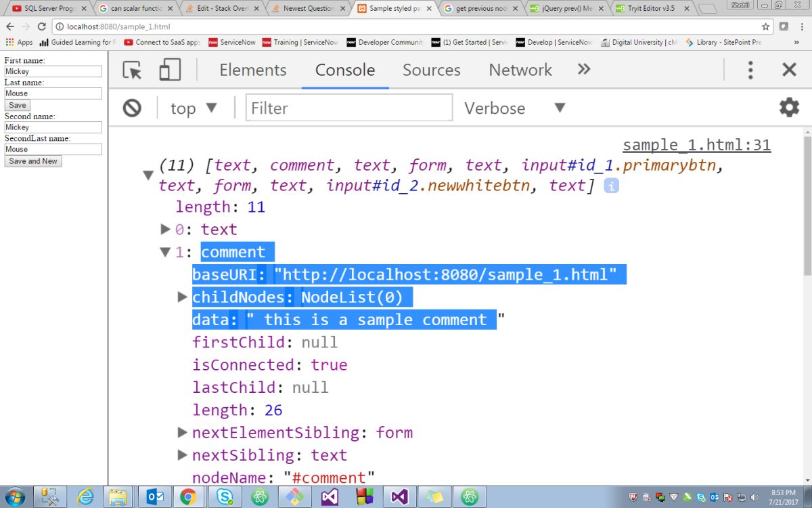Click the console vertical scrollbar thumb
812x508 pixels.
[x=807, y=205]
